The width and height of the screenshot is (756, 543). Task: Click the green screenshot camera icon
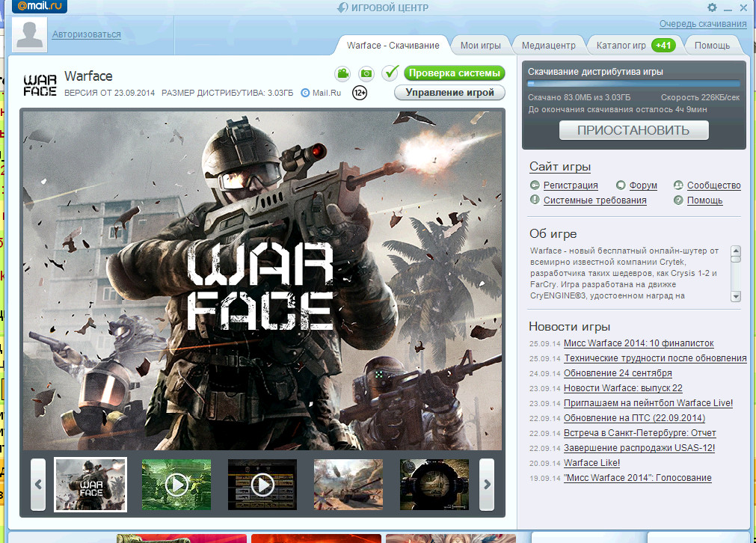click(x=366, y=73)
